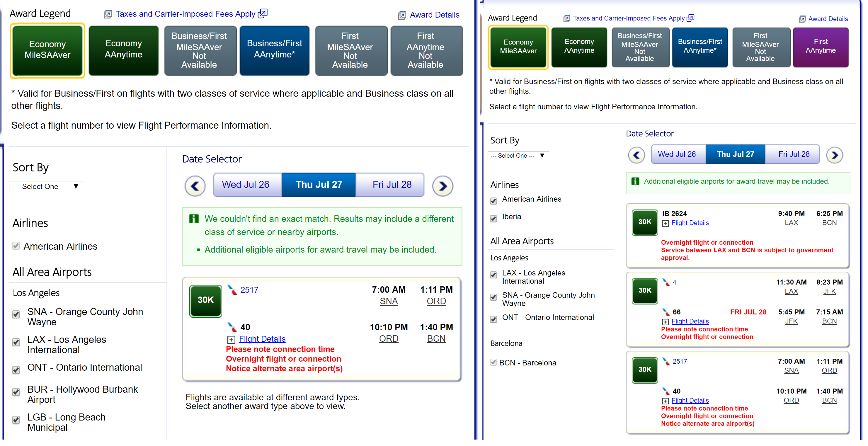Open flight number 2517 link left panel
This screenshot has width=868, height=446.
click(x=249, y=290)
